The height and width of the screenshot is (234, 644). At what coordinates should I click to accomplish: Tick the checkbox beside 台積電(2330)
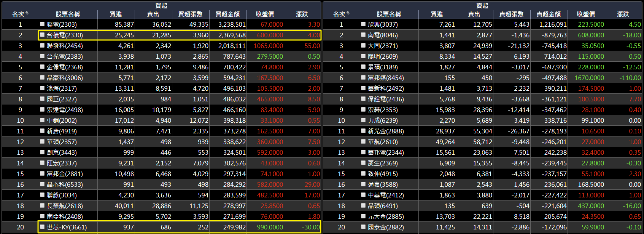[42, 35]
